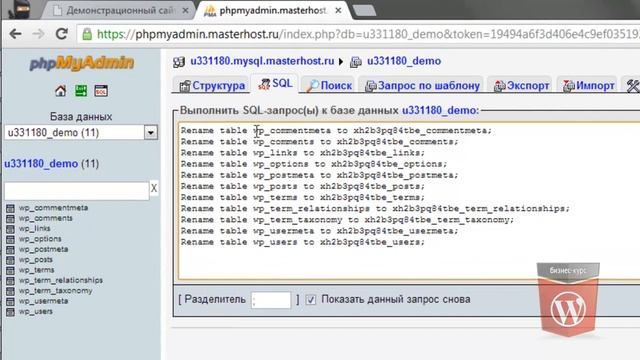Open the Импорт tab
640x360 pixels.
[588, 85]
